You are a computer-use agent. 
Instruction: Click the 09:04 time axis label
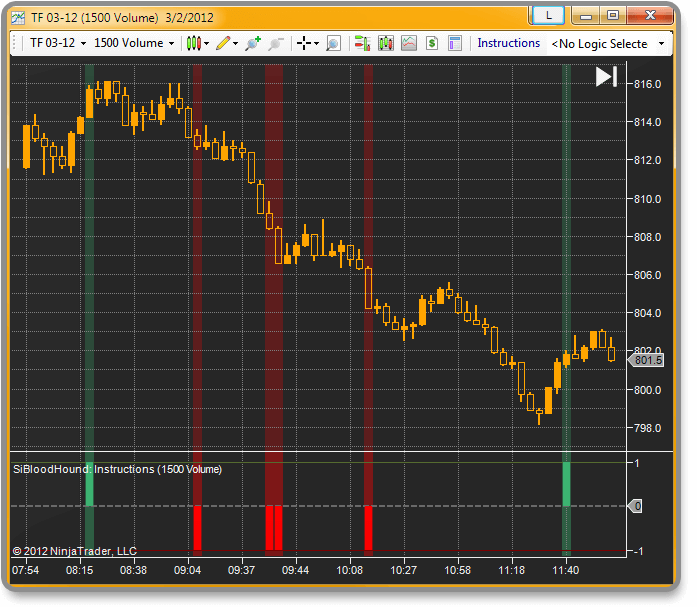click(187, 570)
